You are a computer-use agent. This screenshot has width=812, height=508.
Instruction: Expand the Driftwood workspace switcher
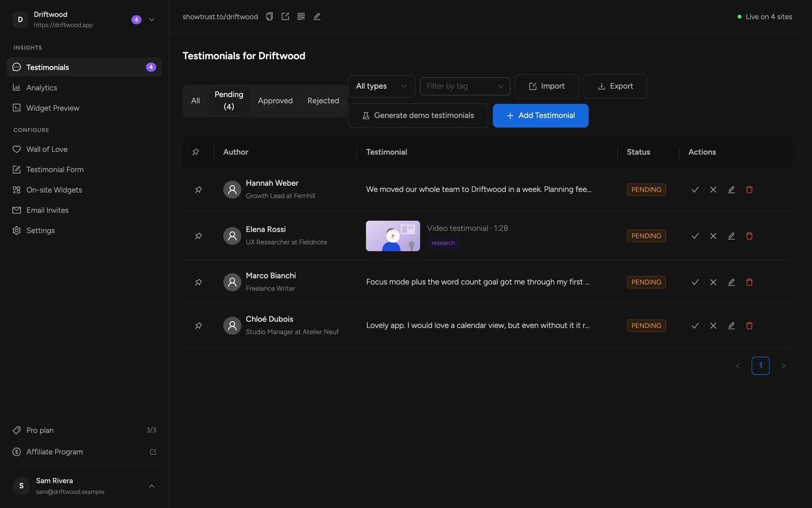click(x=151, y=20)
